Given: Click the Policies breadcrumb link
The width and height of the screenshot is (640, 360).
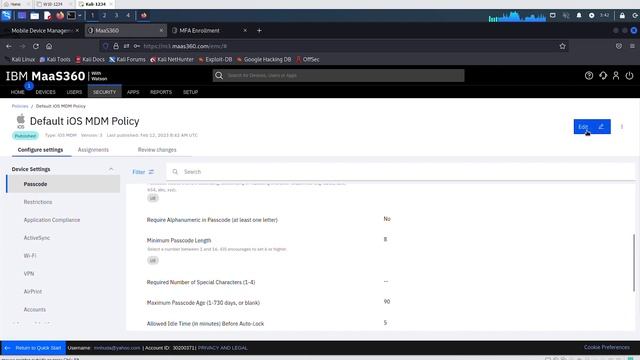Looking at the screenshot, I should point(20,106).
